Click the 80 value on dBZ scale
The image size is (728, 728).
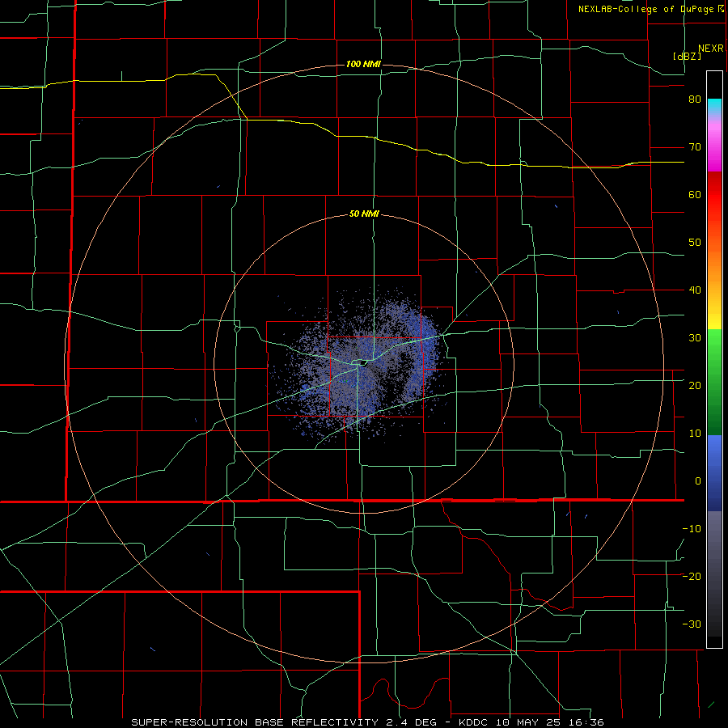point(695,99)
